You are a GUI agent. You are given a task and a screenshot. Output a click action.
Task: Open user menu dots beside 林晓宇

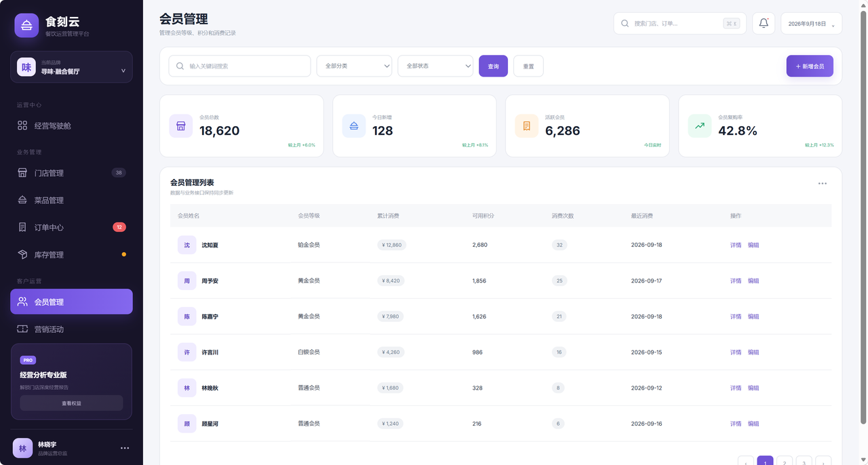tap(125, 448)
